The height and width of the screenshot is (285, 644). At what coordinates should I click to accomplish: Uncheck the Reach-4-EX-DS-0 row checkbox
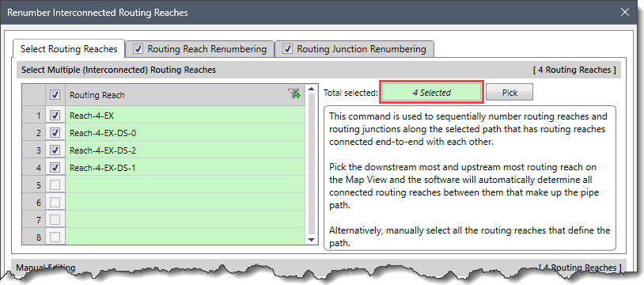pyautogui.click(x=55, y=133)
